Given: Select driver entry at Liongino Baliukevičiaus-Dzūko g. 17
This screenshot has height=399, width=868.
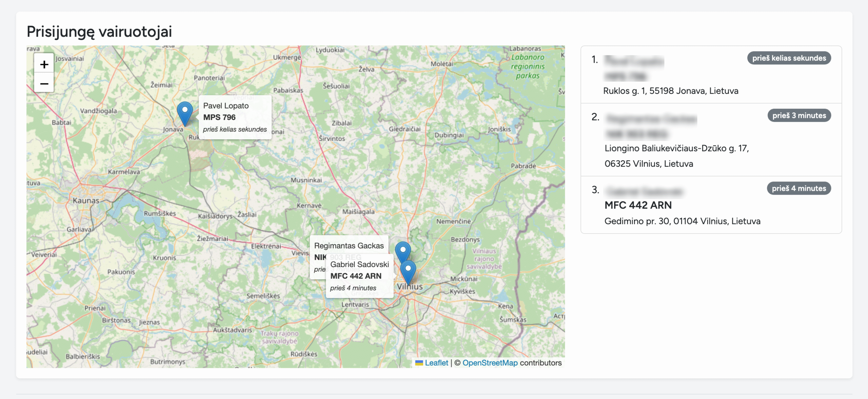Looking at the screenshot, I should (x=676, y=148).
